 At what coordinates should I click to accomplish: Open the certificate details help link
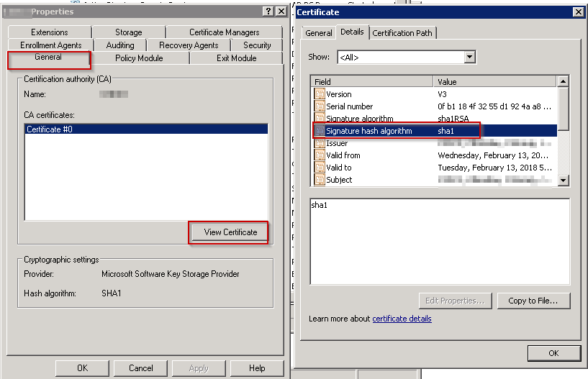click(402, 319)
